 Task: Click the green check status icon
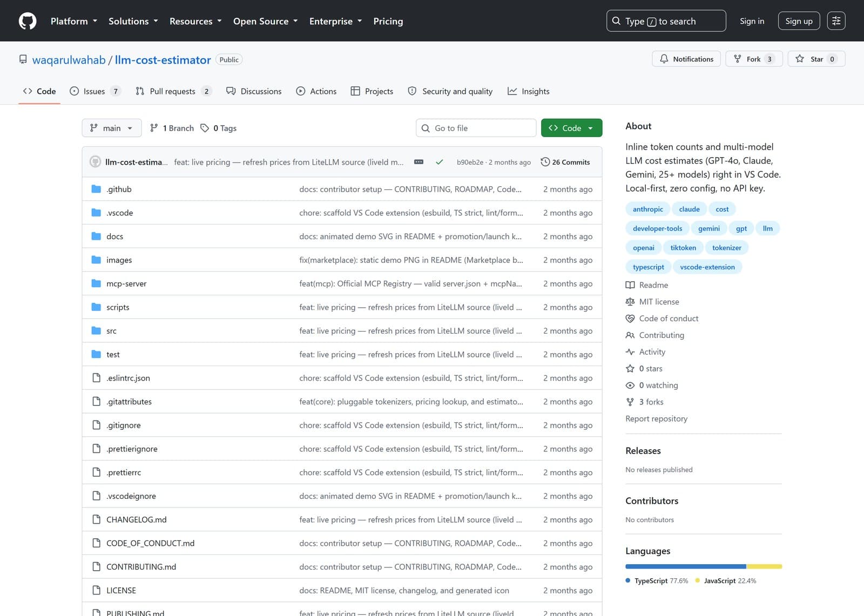pos(440,162)
